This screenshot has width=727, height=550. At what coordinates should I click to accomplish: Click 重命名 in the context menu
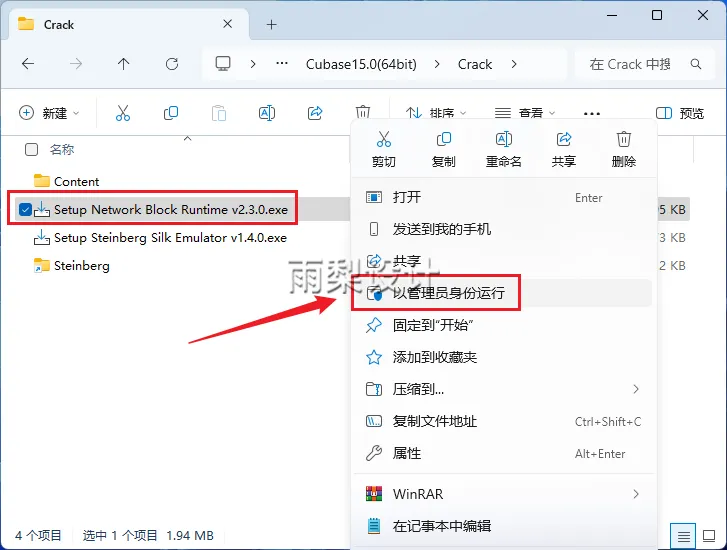[x=504, y=149]
